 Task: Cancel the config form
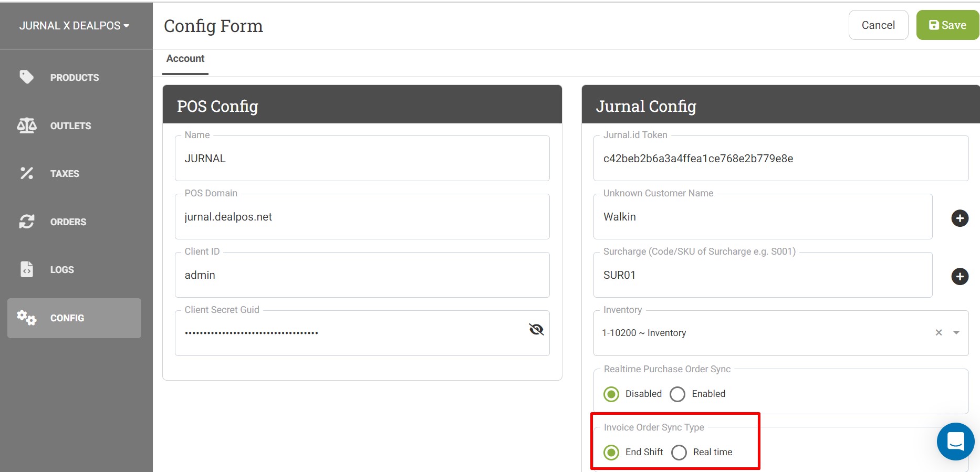(x=878, y=25)
